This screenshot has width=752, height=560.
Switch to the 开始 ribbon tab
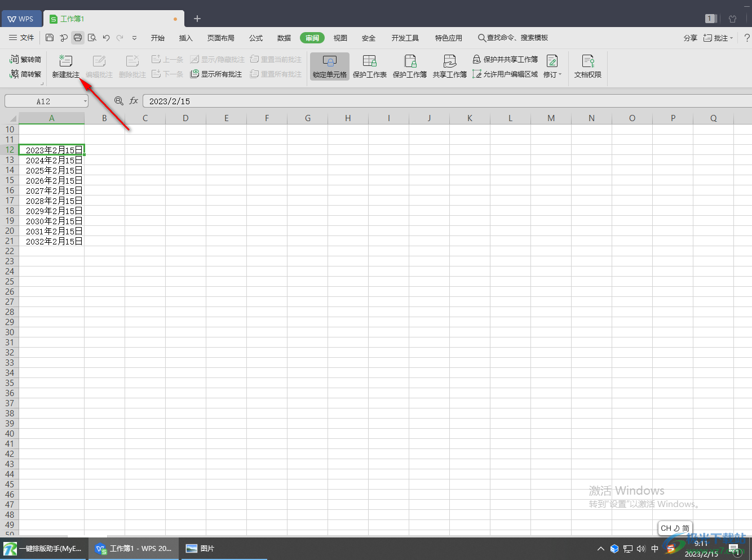click(158, 38)
